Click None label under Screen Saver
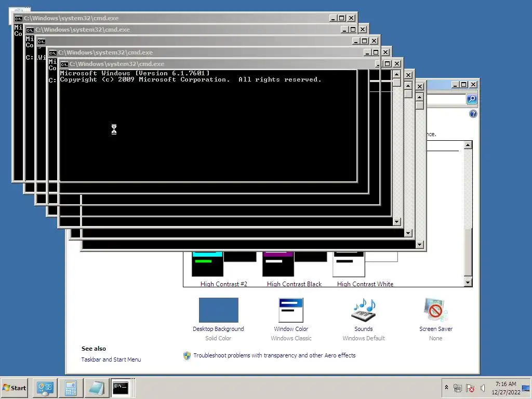Viewport: 532px width, 399px height. click(x=436, y=338)
